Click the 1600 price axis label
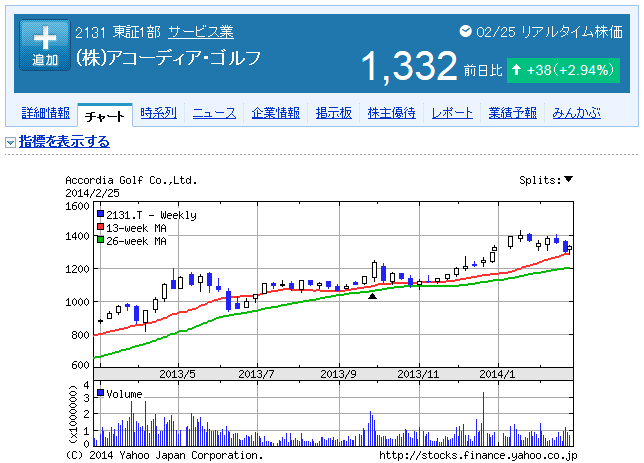644x463 pixels. (x=77, y=206)
